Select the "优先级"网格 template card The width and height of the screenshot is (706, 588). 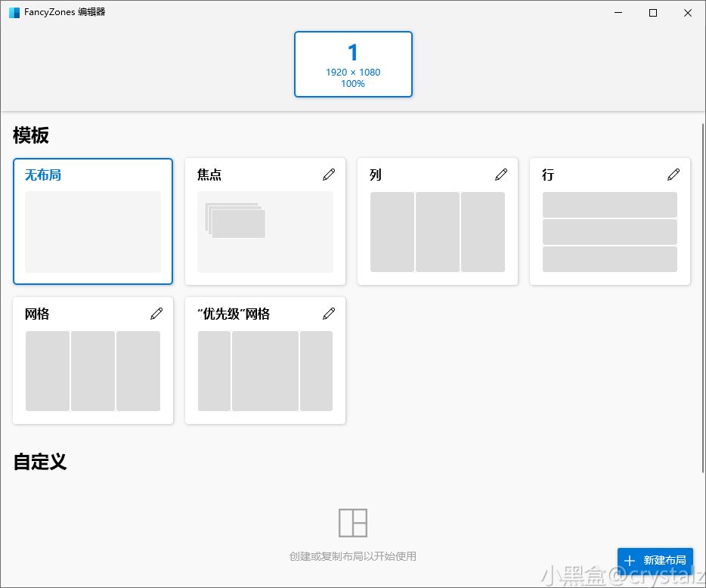click(265, 361)
